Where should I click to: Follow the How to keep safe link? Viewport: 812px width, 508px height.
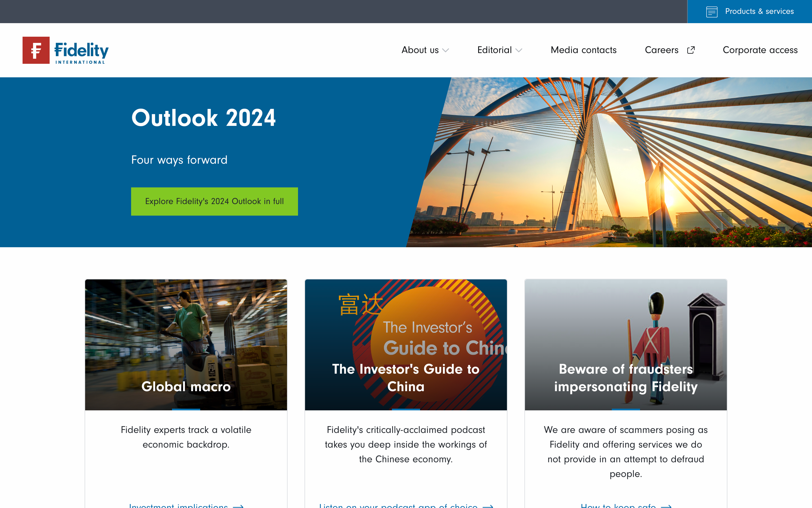[x=626, y=506]
